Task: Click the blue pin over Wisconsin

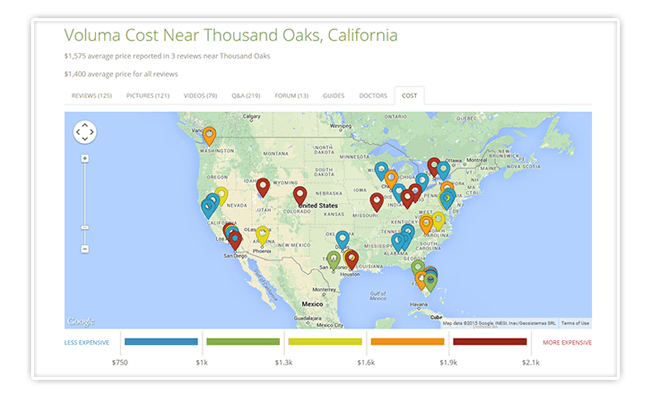Action: pyautogui.click(x=381, y=172)
